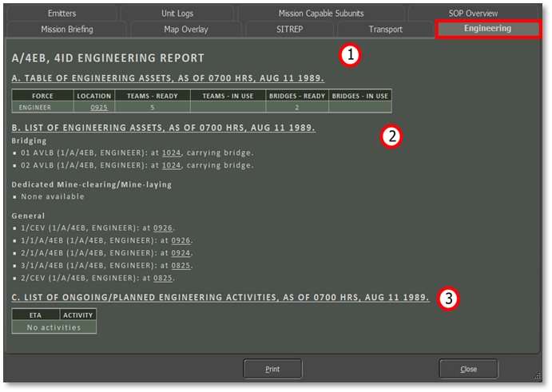Click the resize grip in window corner
This screenshot has width=552, height=392.
click(538, 376)
